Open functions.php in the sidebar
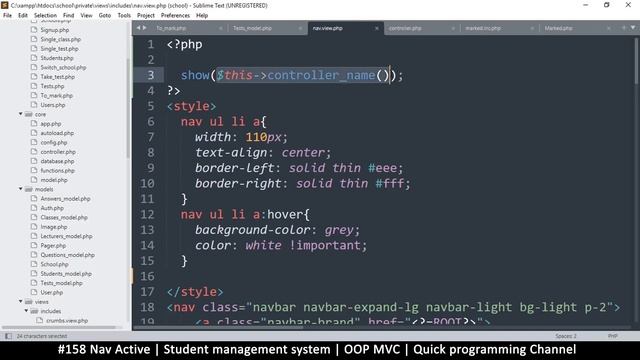 [57, 171]
